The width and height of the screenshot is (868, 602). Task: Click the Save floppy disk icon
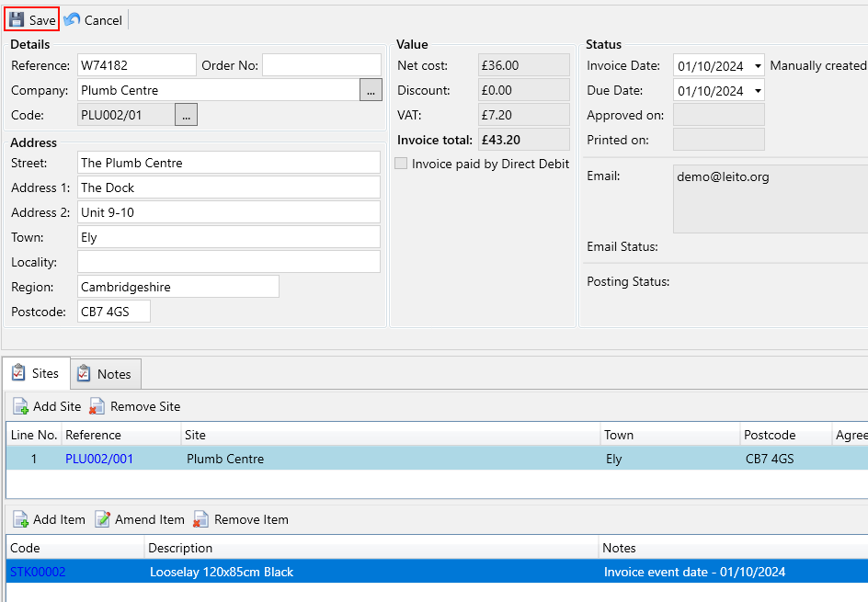[x=17, y=19]
